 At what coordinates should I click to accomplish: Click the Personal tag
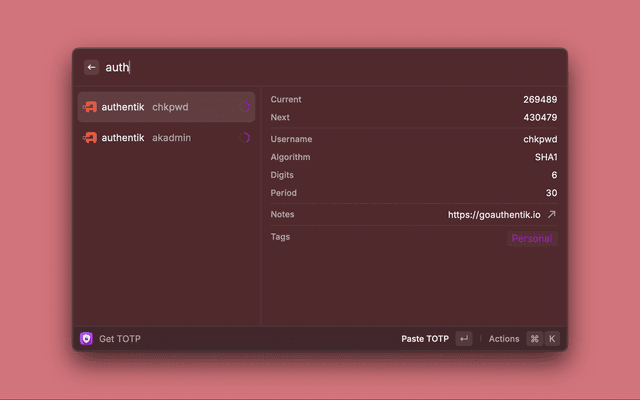point(532,238)
